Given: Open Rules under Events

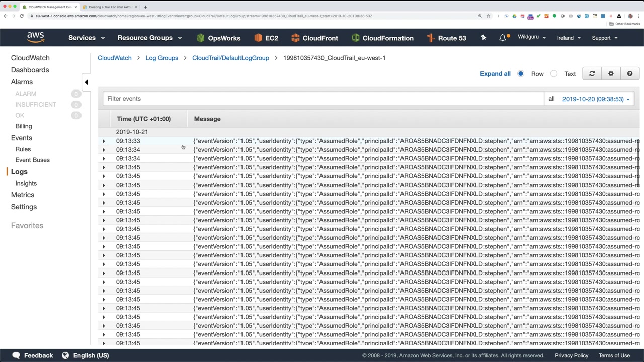Looking at the screenshot, I should 23,149.
